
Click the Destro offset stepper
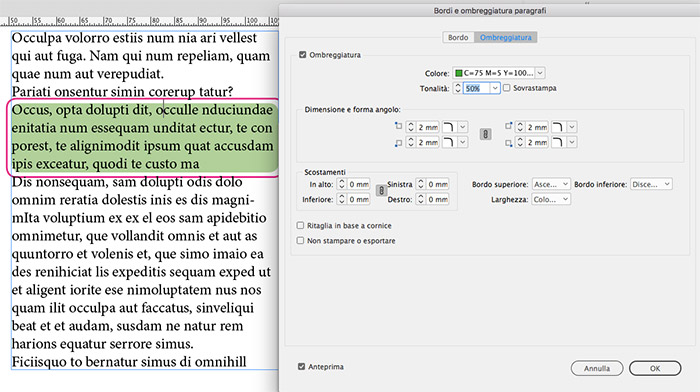[421, 199]
